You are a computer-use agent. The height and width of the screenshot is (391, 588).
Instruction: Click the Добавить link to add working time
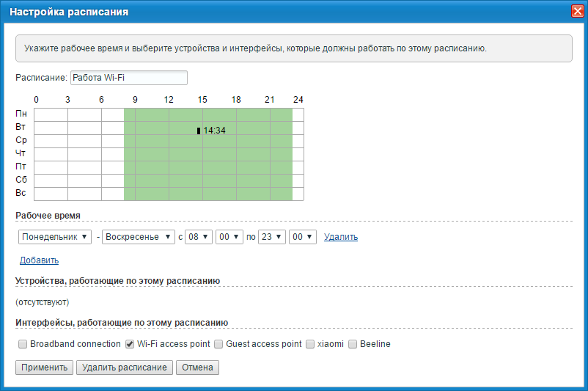coord(39,260)
